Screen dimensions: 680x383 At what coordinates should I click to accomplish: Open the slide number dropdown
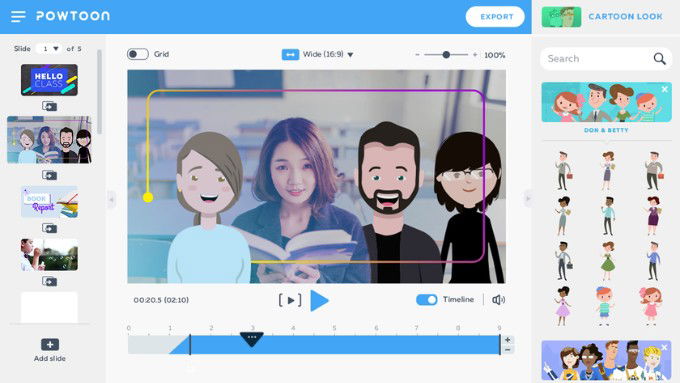[49, 49]
